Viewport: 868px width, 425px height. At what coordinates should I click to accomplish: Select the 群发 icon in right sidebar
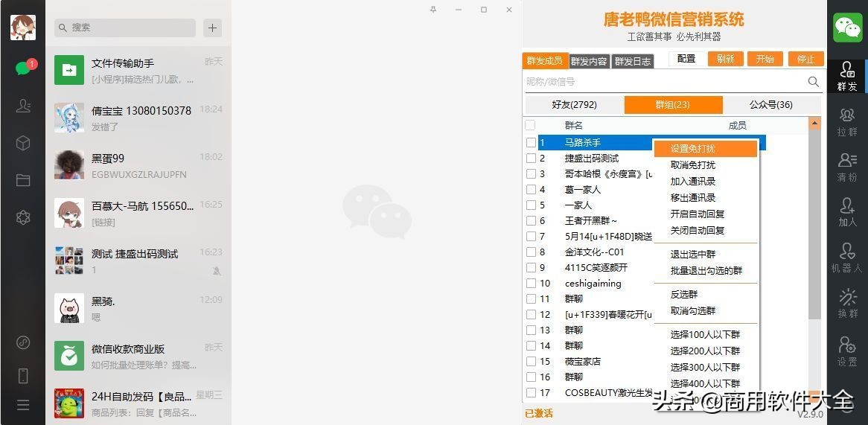[x=847, y=77]
